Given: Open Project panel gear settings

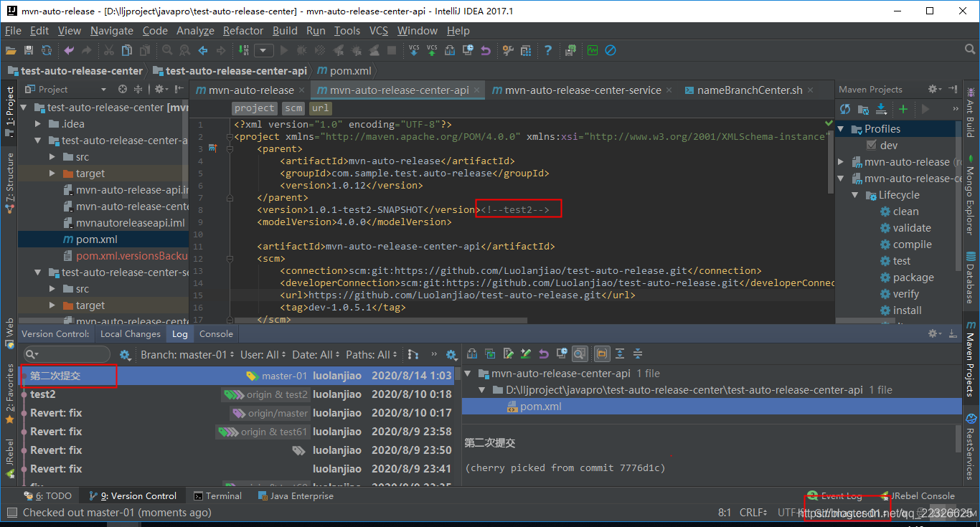Looking at the screenshot, I should pos(160,90).
